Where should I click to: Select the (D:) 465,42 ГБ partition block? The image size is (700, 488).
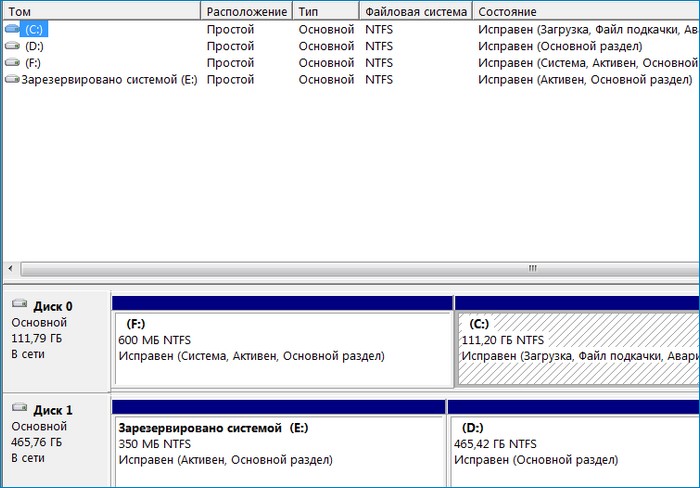573,450
